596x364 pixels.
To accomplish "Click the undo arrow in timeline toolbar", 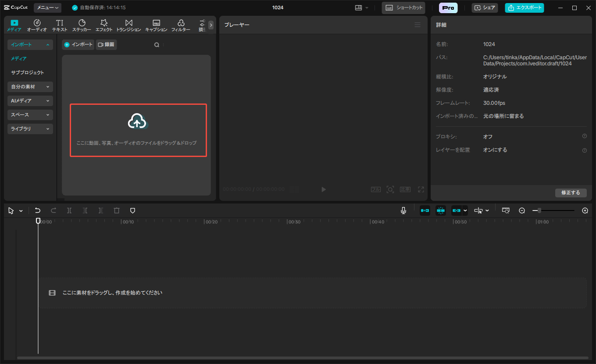I will [x=38, y=211].
